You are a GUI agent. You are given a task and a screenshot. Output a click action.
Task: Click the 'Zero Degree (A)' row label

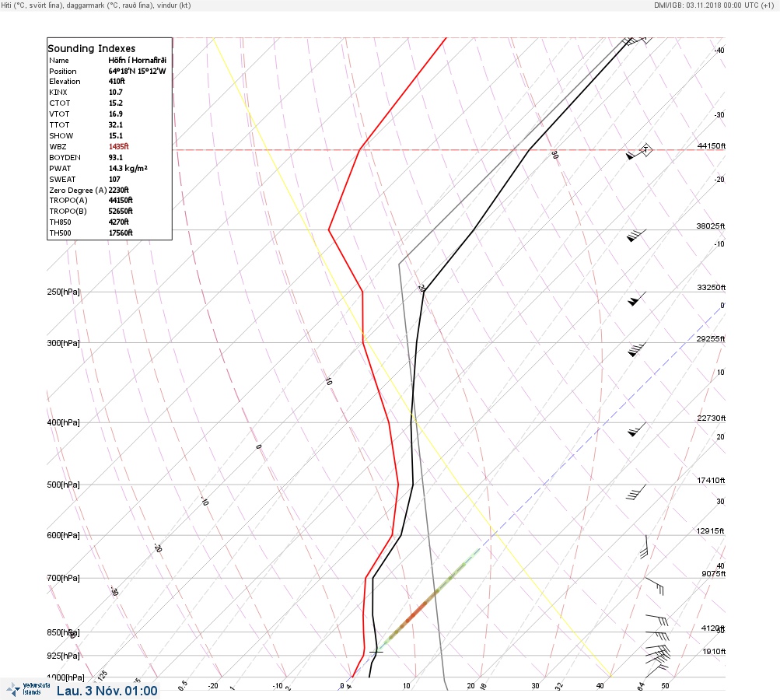pyautogui.click(x=78, y=190)
